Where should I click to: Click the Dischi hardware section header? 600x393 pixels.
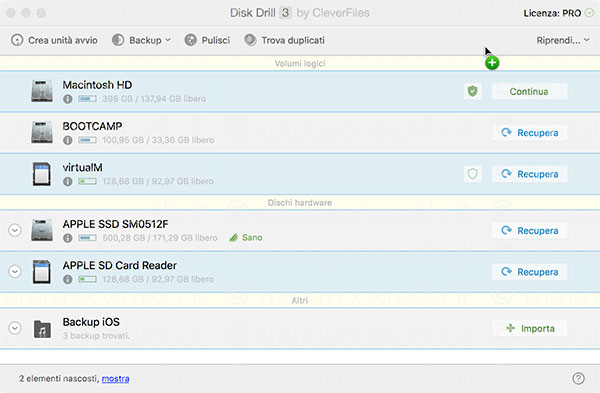[300, 203]
